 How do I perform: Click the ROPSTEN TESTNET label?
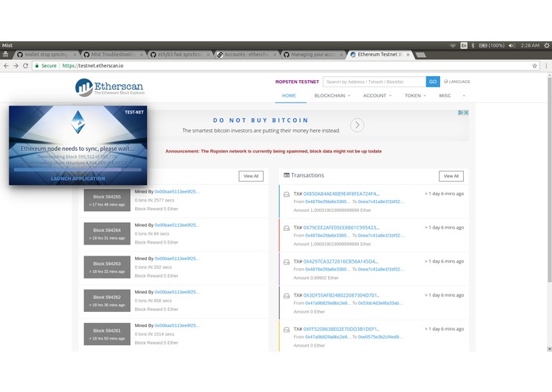pyautogui.click(x=297, y=82)
